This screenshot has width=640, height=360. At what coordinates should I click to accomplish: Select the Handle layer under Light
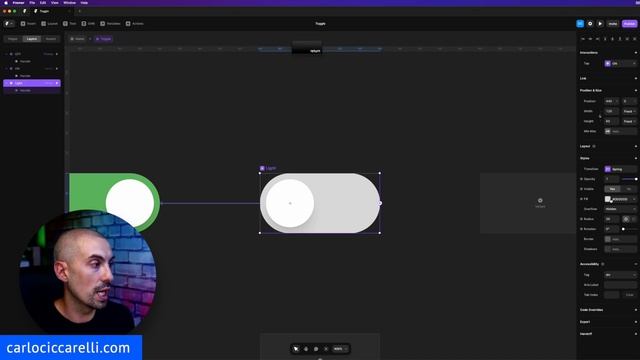(32, 90)
